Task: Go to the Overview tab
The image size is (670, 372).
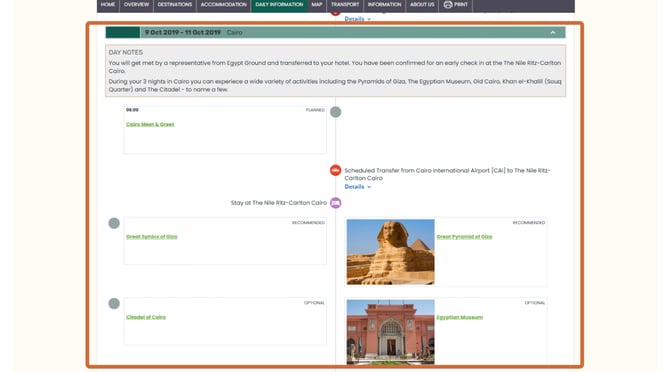Action: pyautogui.click(x=136, y=5)
